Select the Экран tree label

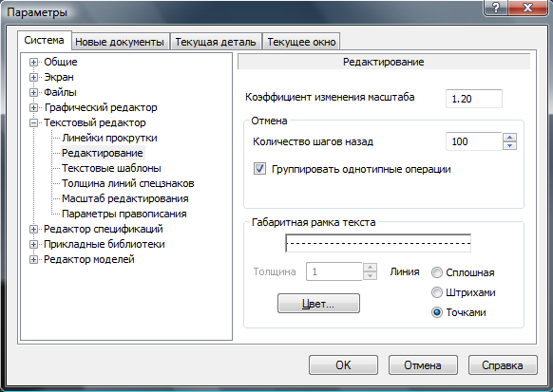click(x=59, y=77)
